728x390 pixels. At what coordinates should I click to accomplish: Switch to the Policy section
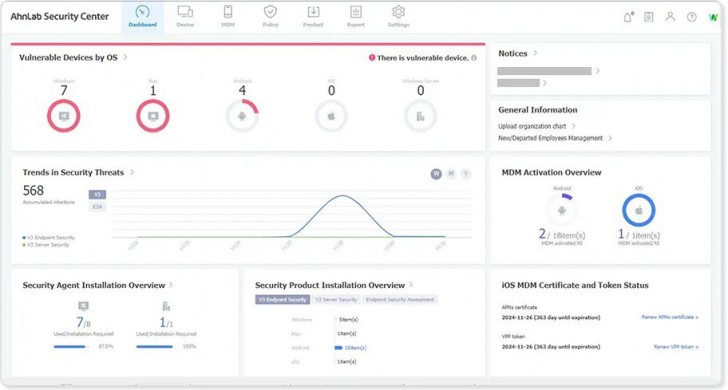(270, 16)
